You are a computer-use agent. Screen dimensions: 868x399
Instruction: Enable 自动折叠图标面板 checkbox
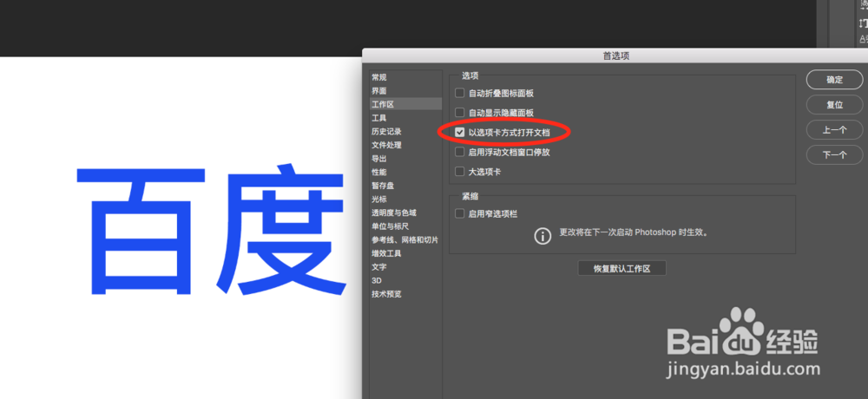[x=459, y=93]
